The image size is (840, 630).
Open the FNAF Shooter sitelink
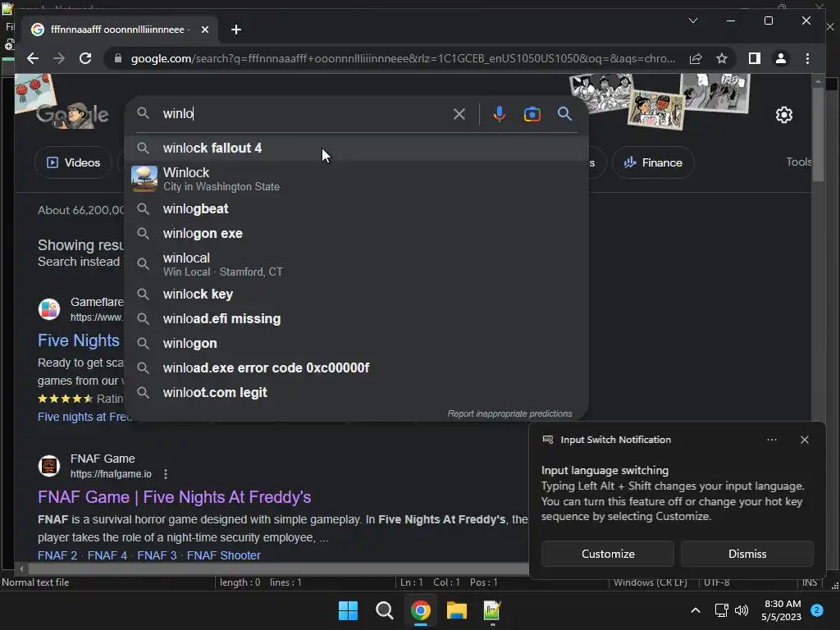(x=223, y=555)
